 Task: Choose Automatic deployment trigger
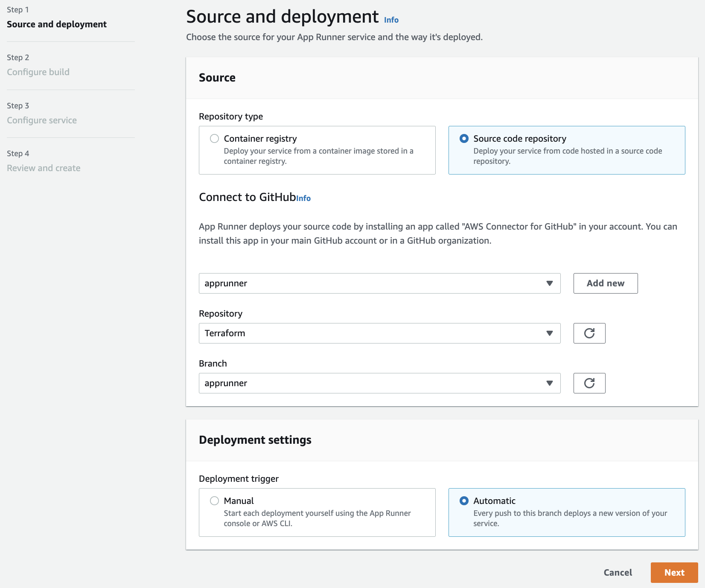click(464, 501)
